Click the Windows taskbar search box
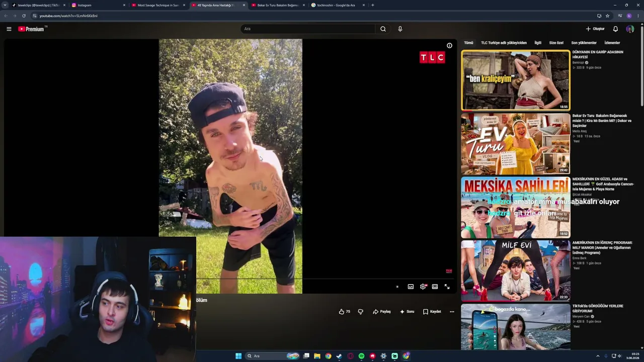The width and height of the screenshot is (644, 362). [x=272, y=356]
